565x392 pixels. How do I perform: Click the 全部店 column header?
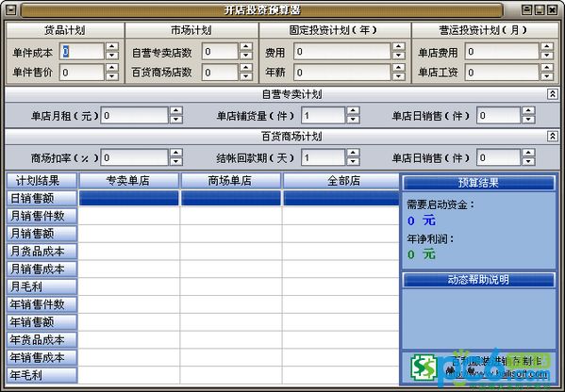coord(341,181)
